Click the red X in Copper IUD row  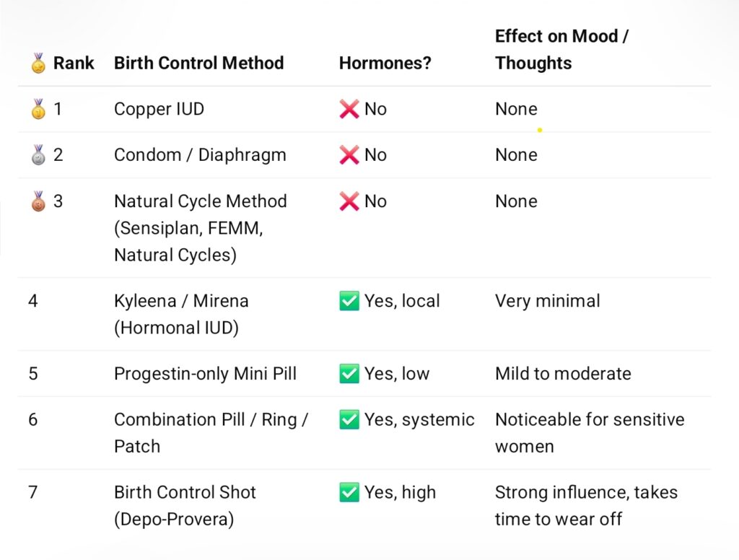349,110
